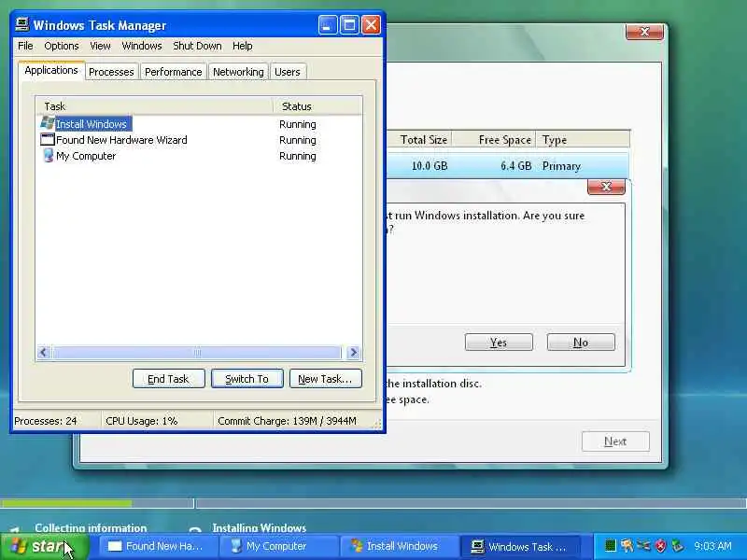Viewport: 747px width, 560px height.
Task: Click the Commit Charge status entry
Action: tap(287, 421)
